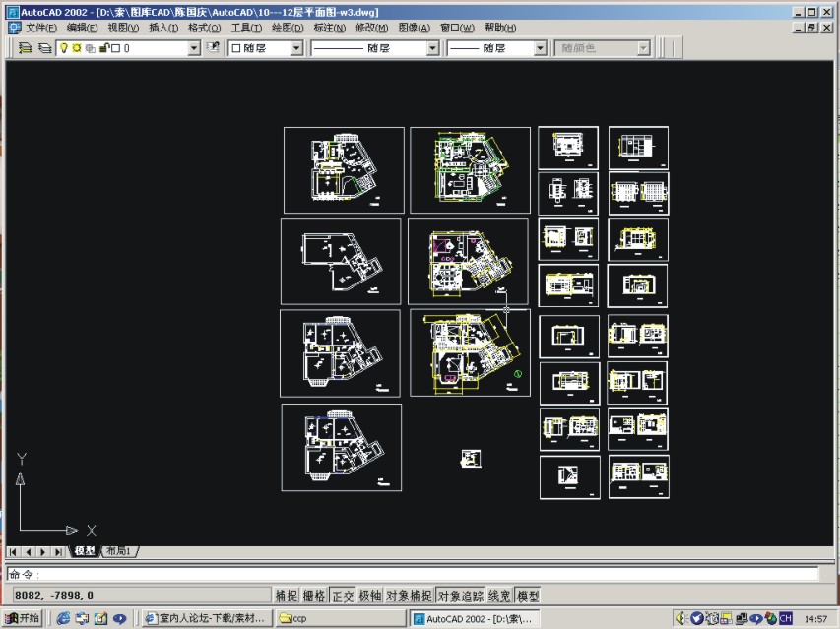Open the 插入(I) menu
Image resolution: width=840 pixels, height=629 pixels.
click(x=163, y=28)
